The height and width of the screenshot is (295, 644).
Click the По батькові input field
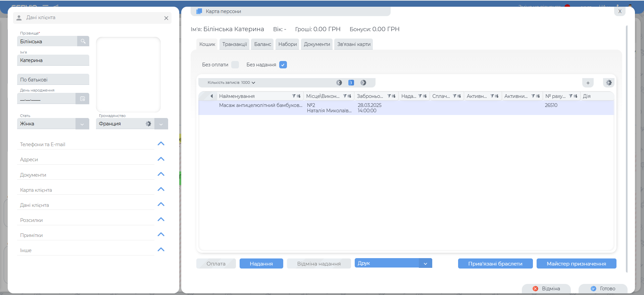tap(53, 79)
